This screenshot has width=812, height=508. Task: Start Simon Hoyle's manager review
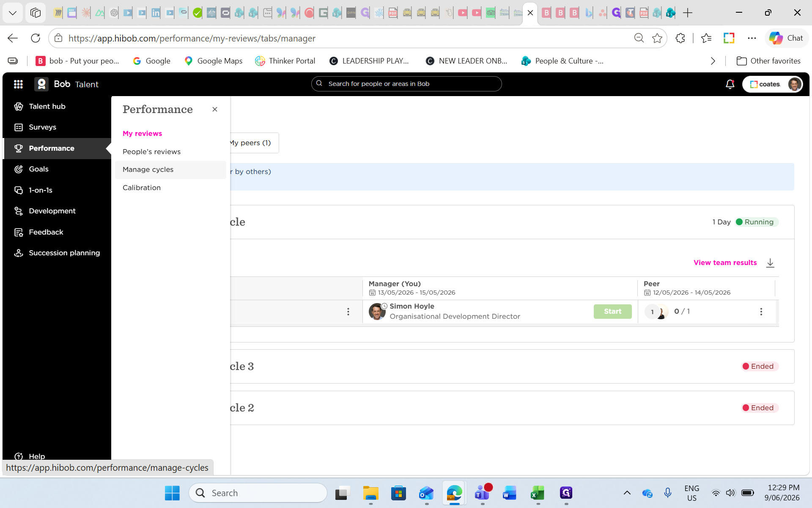pos(612,312)
